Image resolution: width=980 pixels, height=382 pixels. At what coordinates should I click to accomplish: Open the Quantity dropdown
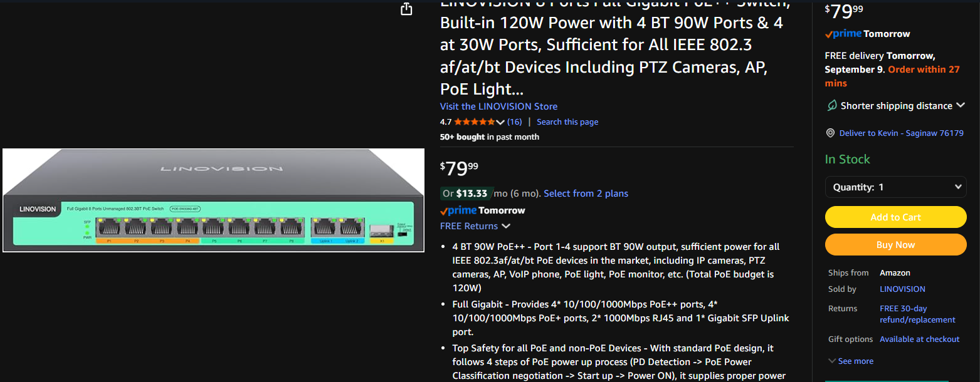click(x=896, y=187)
